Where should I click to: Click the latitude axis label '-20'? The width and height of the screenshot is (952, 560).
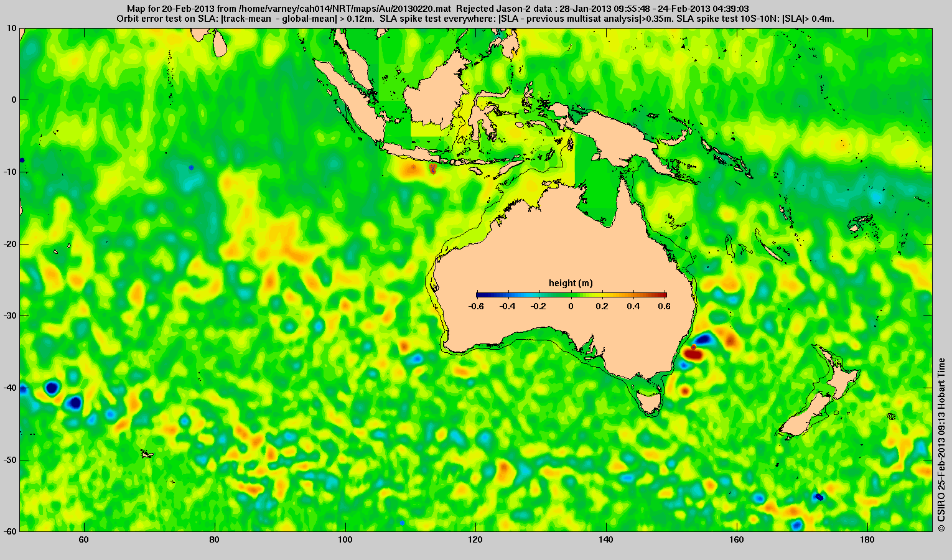coord(9,244)
